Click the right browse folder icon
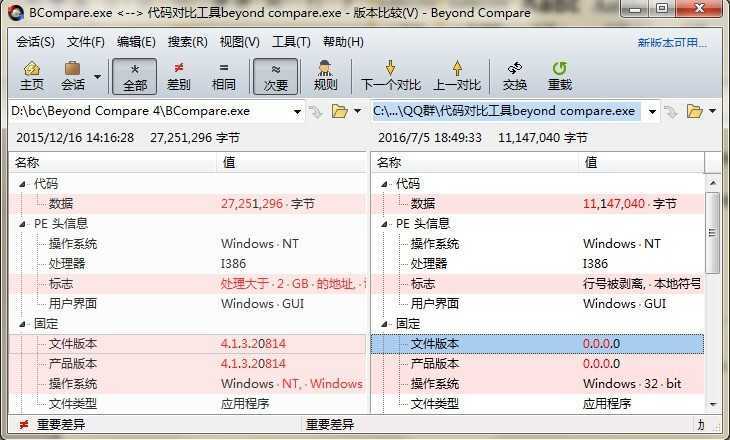Screen dimensions: 730x440 [695, 111]
